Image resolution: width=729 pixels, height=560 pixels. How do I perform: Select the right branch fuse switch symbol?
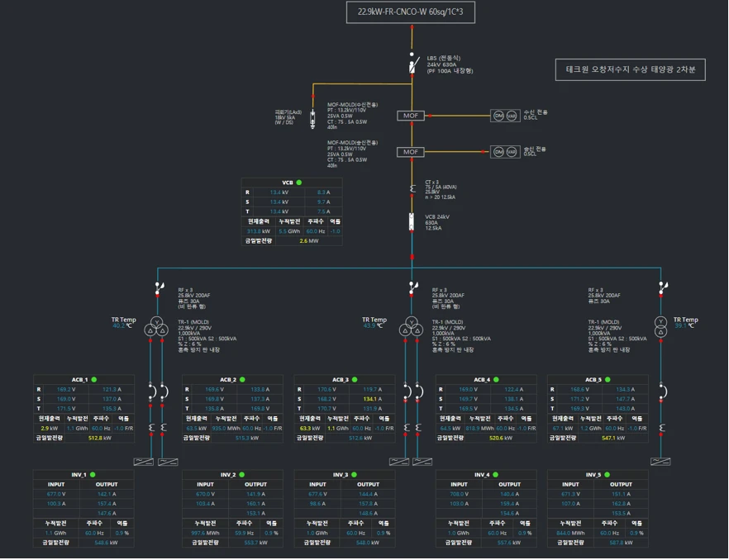coord(663,288)
